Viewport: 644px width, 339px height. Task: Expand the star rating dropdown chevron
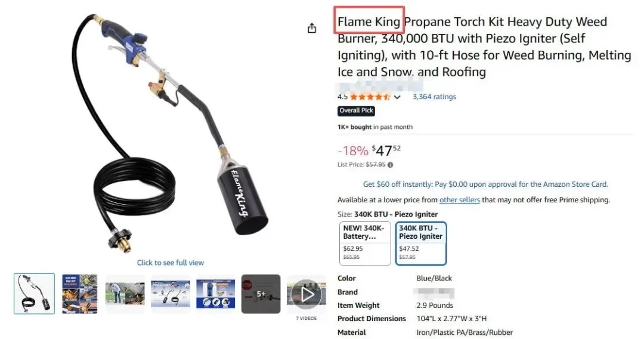[x=397, y=97]
